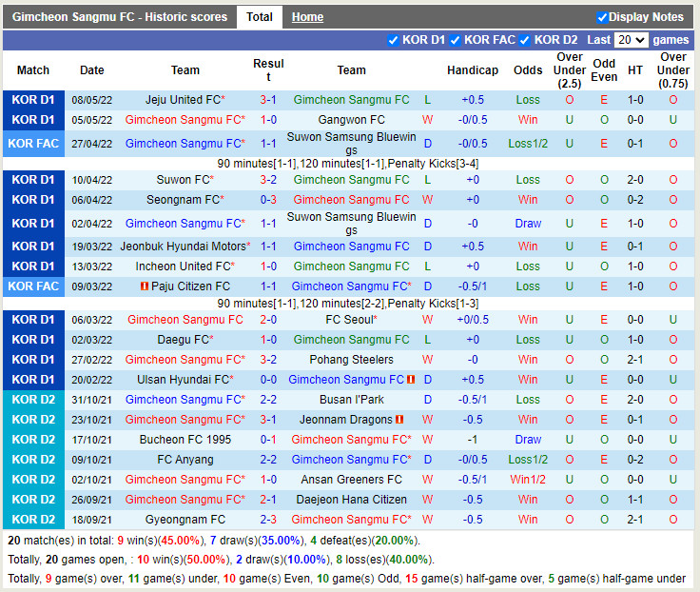Image resolution: width=700 pixels, height=592 pixels.
Task: Open Ansan Greeners FC team link
Action: click(351, 480)
